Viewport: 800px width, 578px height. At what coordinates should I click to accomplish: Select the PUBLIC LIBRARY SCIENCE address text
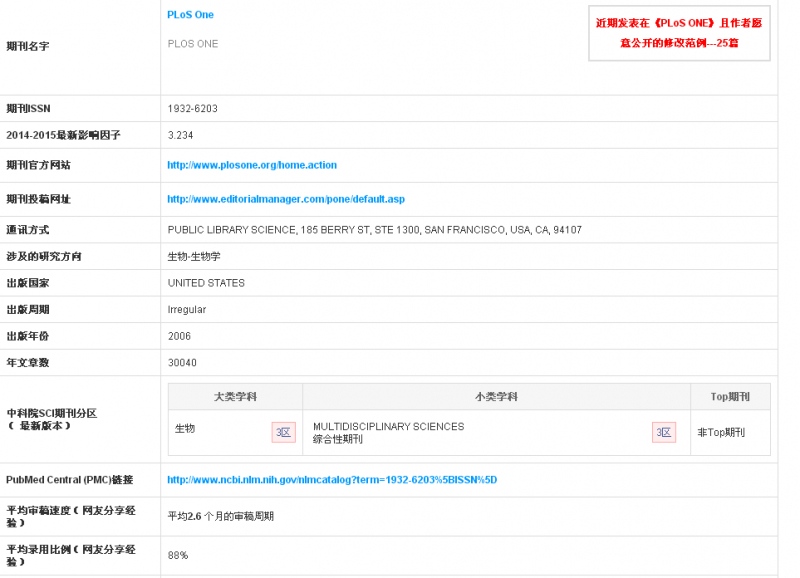coord(374,230)
